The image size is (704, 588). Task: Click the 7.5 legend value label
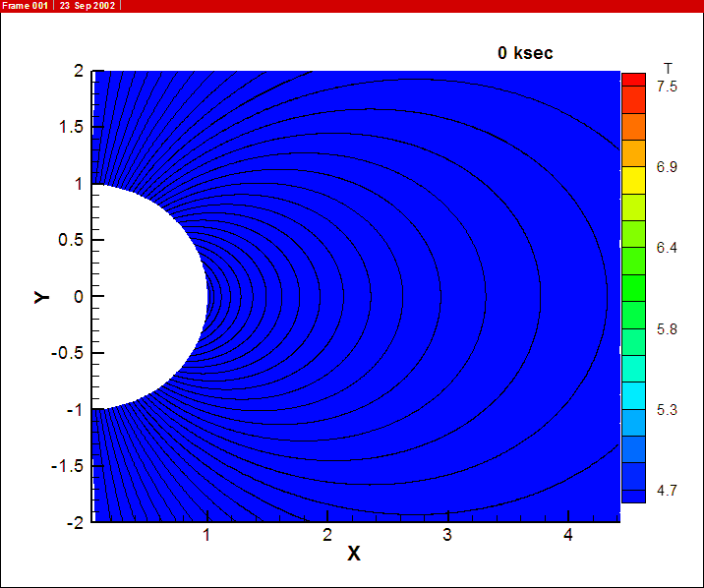(667, 87)
